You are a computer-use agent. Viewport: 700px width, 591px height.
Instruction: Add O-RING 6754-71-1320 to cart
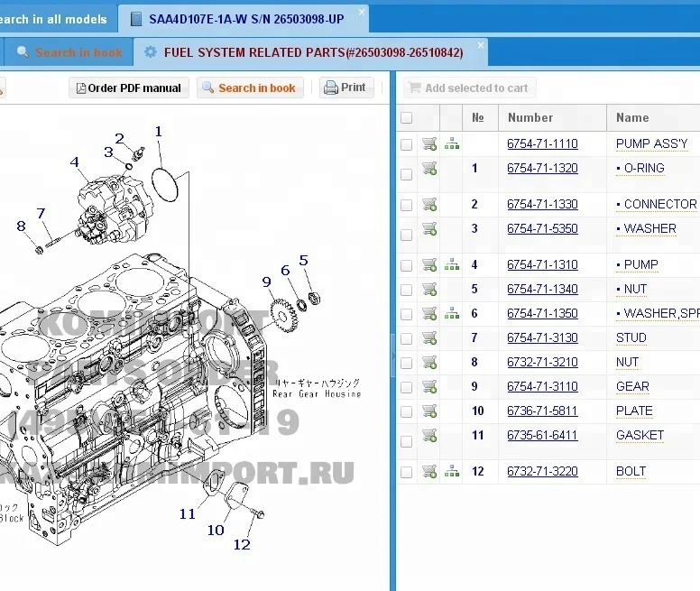(429, 169)
